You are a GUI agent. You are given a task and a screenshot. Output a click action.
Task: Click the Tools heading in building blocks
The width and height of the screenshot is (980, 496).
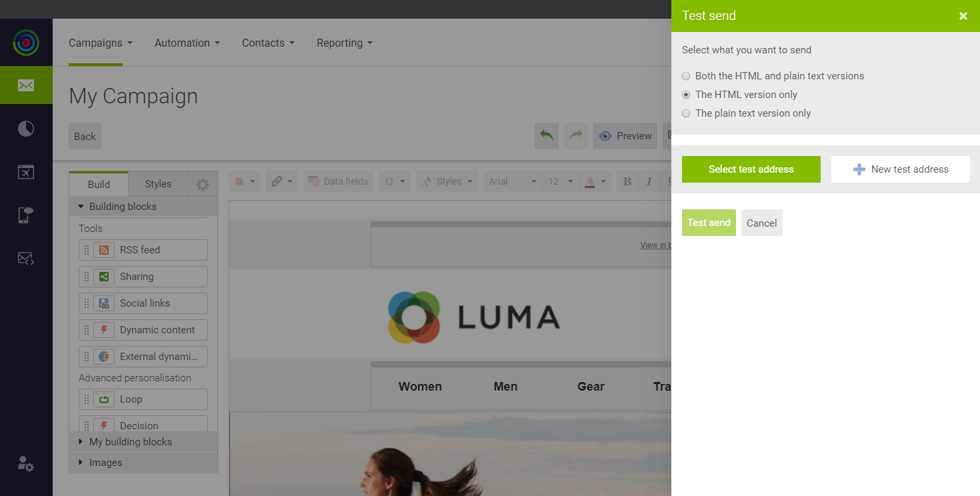point(91,229)
